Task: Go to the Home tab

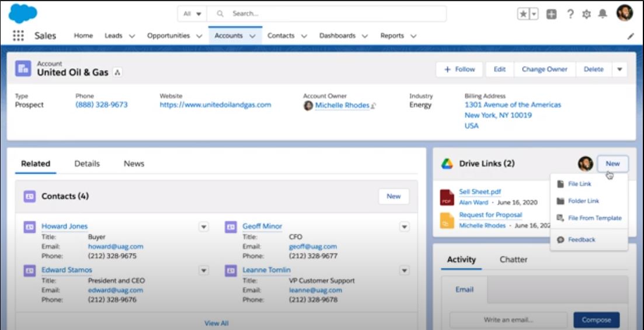Action: pos(83,36)
